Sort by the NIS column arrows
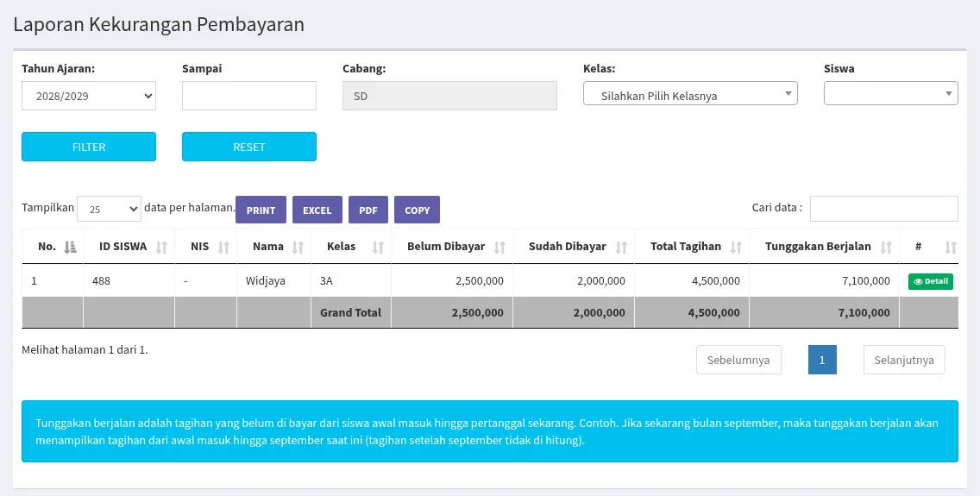Screen dimensions: 980x496 pos(223,247)
